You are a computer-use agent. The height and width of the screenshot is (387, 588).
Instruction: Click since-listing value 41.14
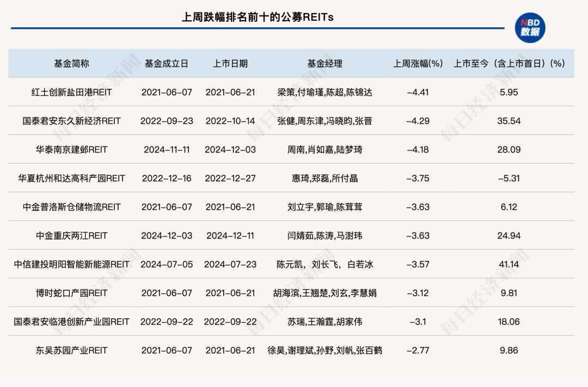pyautogui.click(x=509, y=264)
